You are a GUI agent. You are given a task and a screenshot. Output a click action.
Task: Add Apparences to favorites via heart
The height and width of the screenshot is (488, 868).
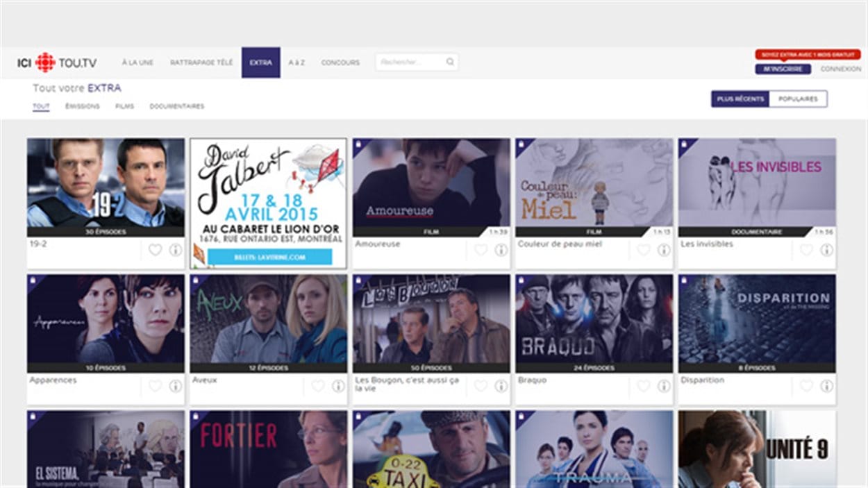(155, 386)
